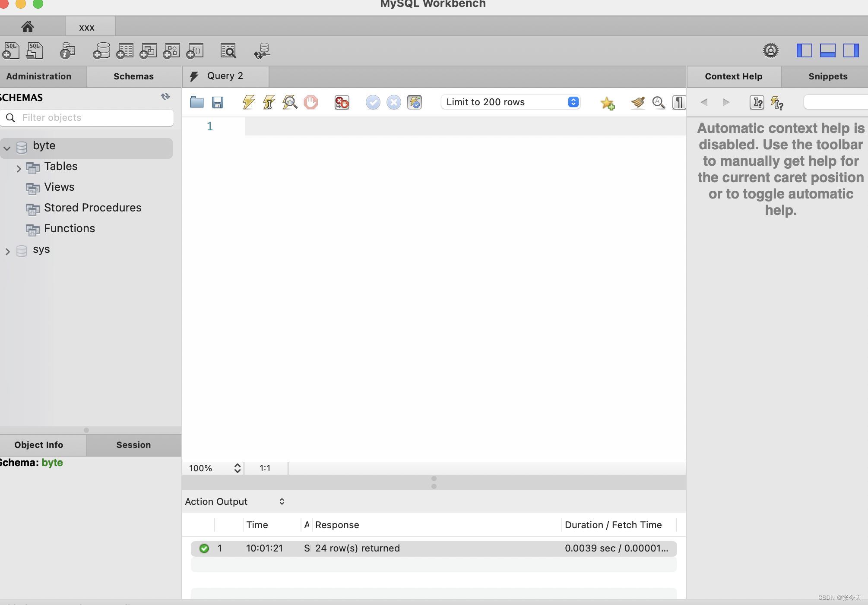Click the Toggle Query Find bar search icon

(658, 102)
